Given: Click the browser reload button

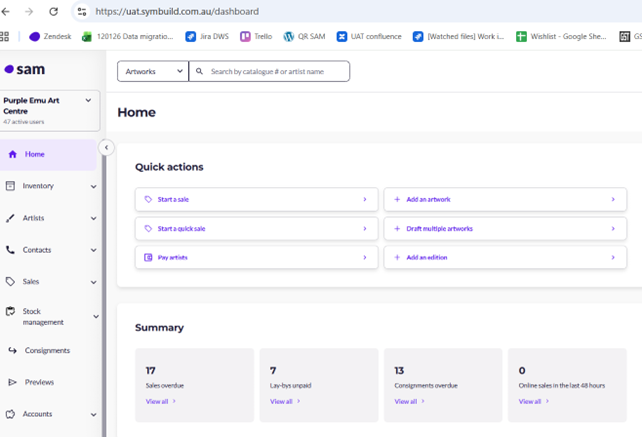Looking at the screenshot, I should tap(53, 12).
